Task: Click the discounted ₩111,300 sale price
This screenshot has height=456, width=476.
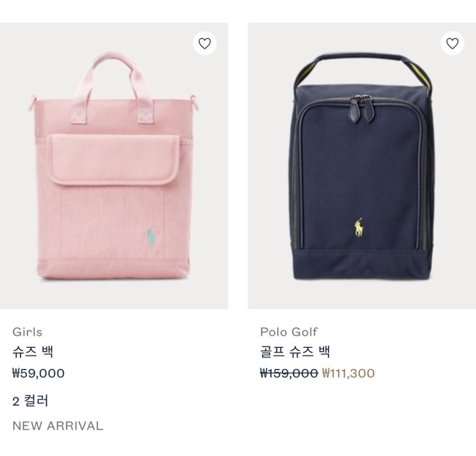Action: [349, 373]
